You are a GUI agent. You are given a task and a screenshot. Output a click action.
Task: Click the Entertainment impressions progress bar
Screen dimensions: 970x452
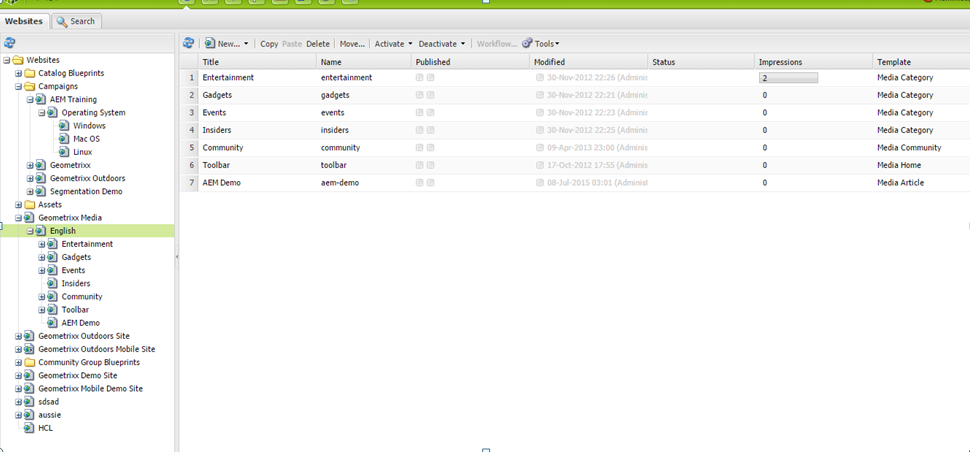click(x=788, y=78)
